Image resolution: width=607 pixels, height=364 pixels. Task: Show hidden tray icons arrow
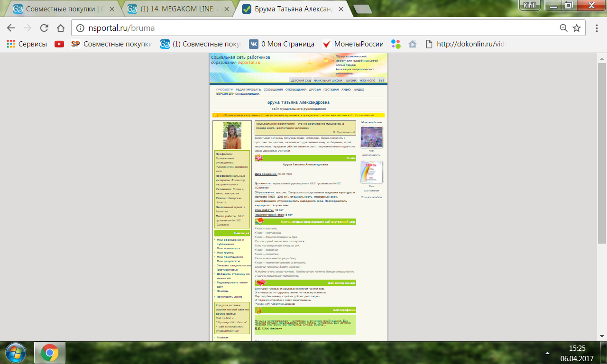coord(548,353)
